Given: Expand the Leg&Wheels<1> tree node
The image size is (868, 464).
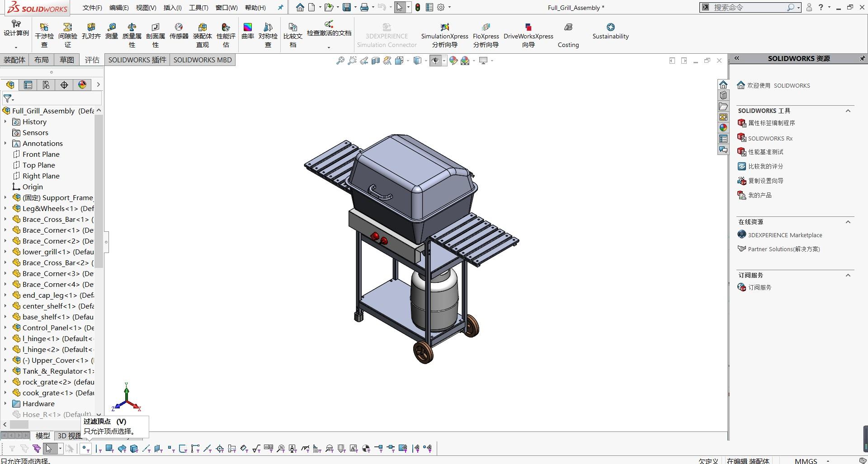Looking at the screenshot, I should [5, 208].
